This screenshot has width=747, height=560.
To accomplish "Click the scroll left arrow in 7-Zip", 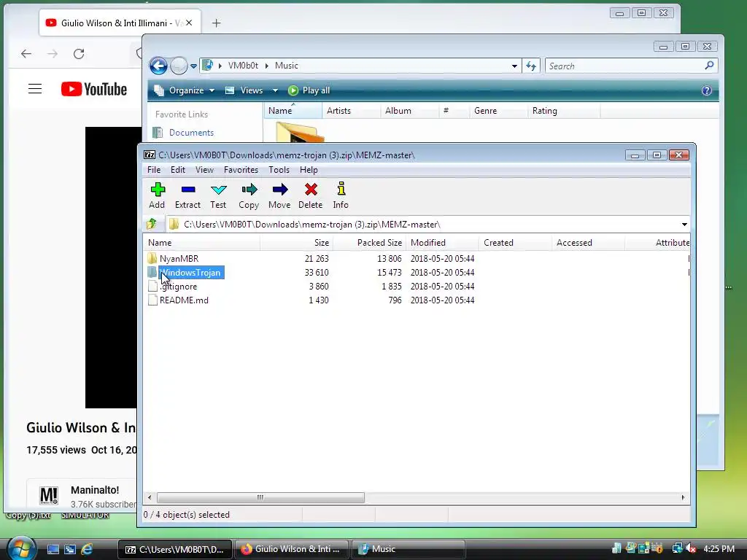I will coord(150,497).
